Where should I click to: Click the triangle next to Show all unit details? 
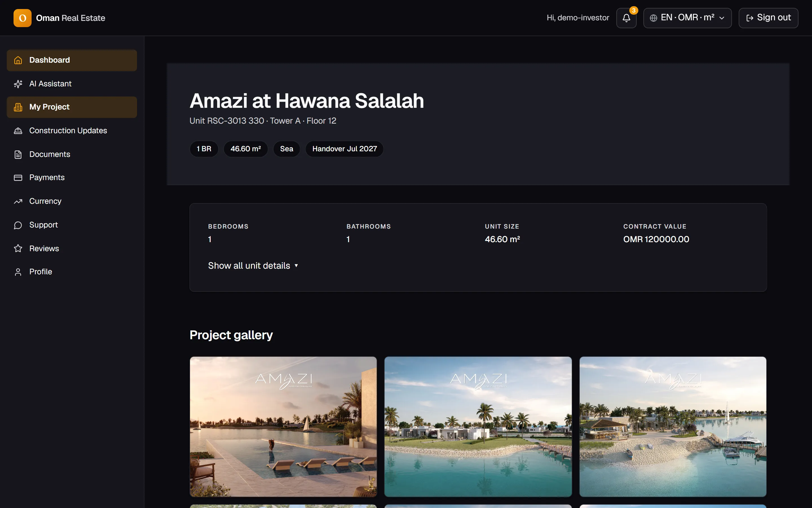(x=296, y=266)
